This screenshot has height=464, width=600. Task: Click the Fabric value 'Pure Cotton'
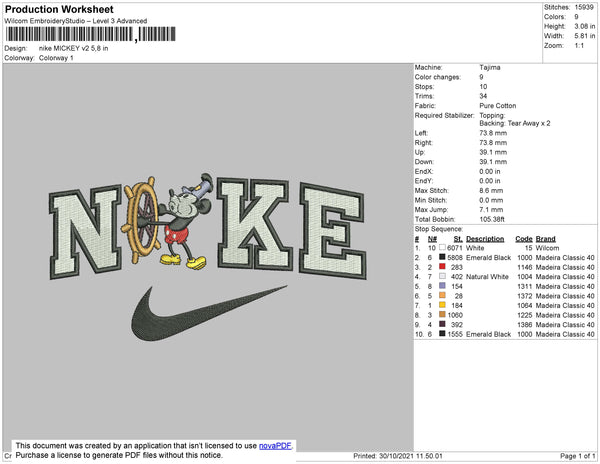click(498, 106)
